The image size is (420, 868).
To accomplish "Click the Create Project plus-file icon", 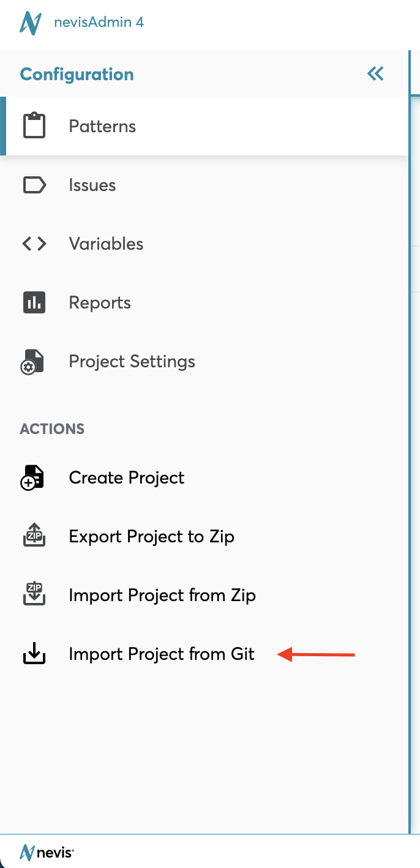I will (x=33, y=478).
